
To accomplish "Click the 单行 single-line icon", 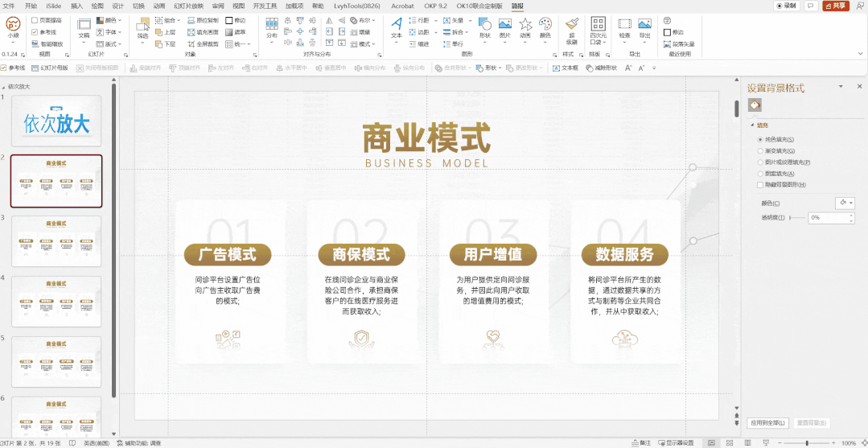I will click(x=446, y=43).
